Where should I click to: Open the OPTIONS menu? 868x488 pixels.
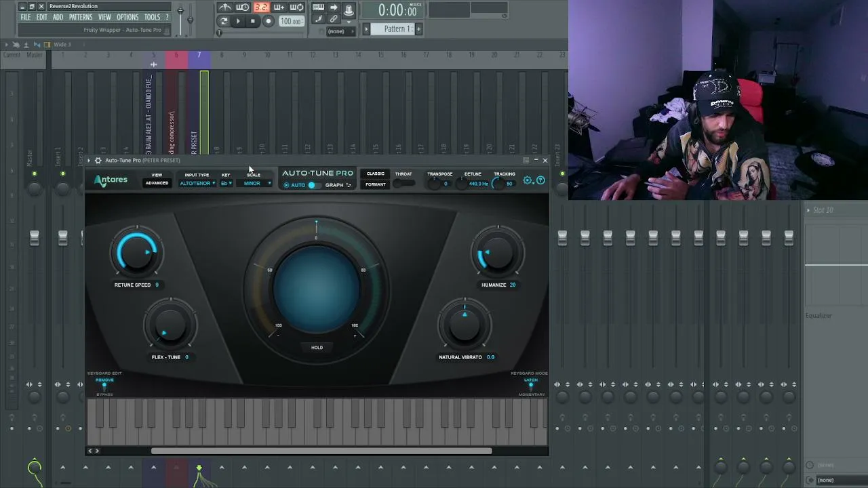127,17
